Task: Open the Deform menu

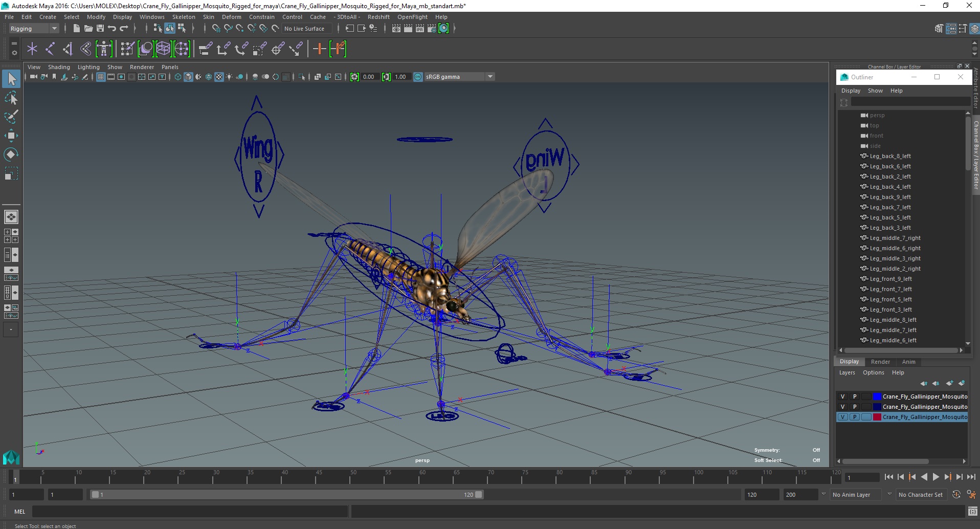Action: coord(231,17)
